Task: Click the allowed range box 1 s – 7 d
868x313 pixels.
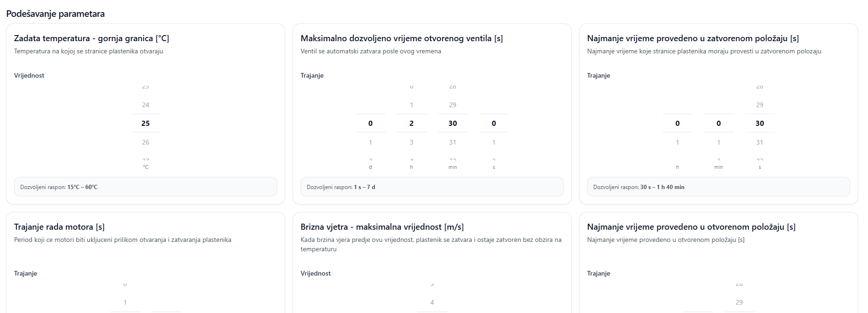Action: [432, 187]
